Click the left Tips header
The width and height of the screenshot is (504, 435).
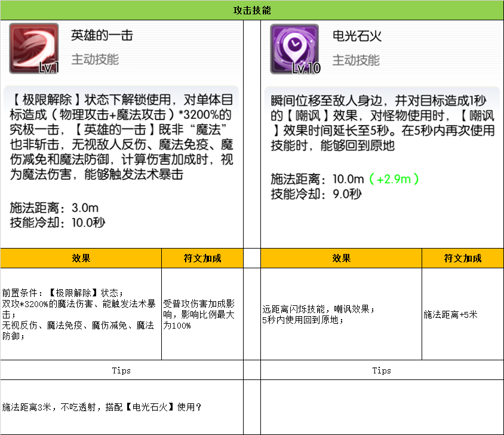click(x=121, y=370)
